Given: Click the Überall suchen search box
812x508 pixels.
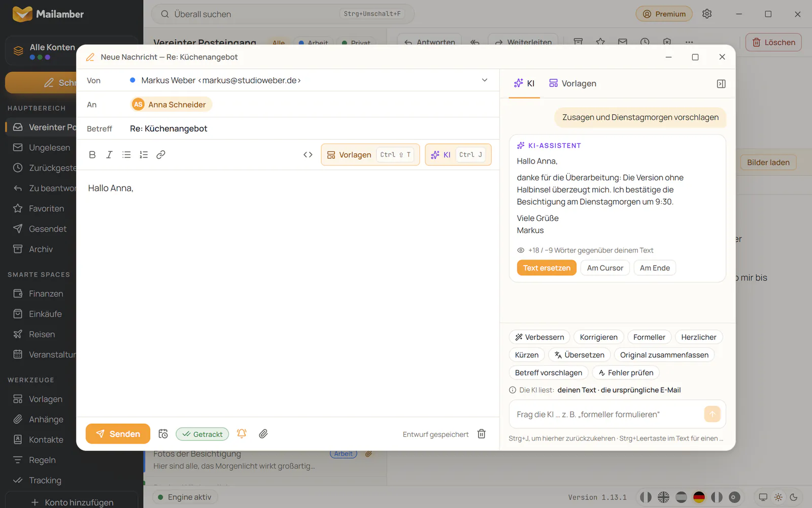Looking at the screenshot, I should point(283,14).
